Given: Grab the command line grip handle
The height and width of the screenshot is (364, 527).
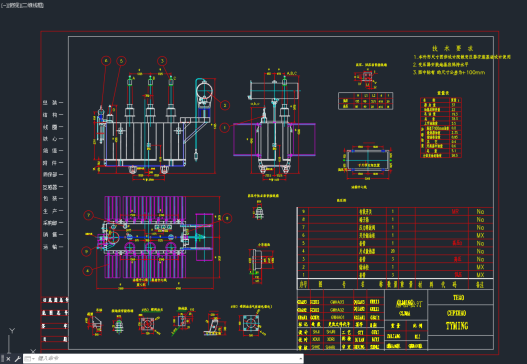Looking at the screenshot, I should click(2, 359).
